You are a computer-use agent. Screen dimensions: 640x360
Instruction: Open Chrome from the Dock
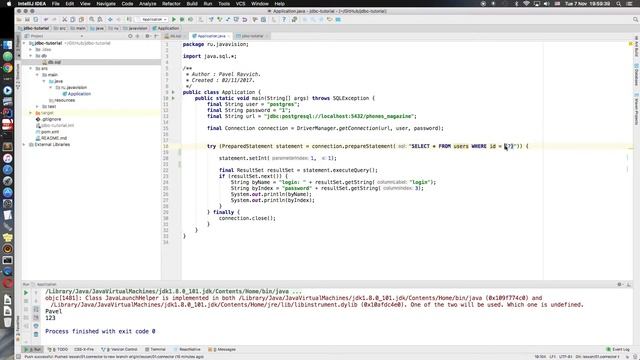point(8,68)
